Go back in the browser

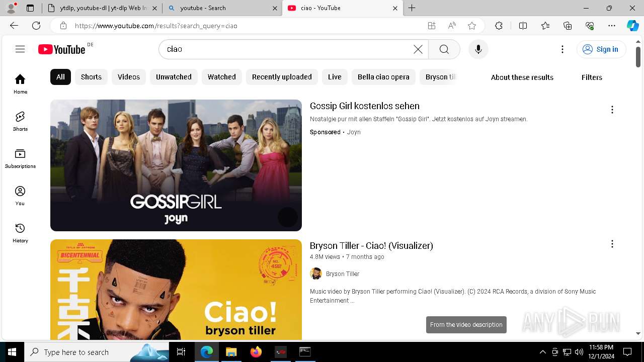(14, 26)
